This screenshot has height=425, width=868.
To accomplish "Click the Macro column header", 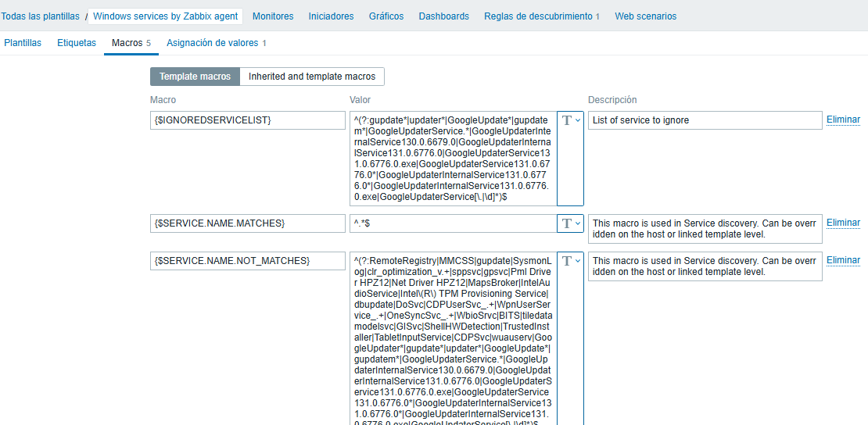I will pos(163,100).
